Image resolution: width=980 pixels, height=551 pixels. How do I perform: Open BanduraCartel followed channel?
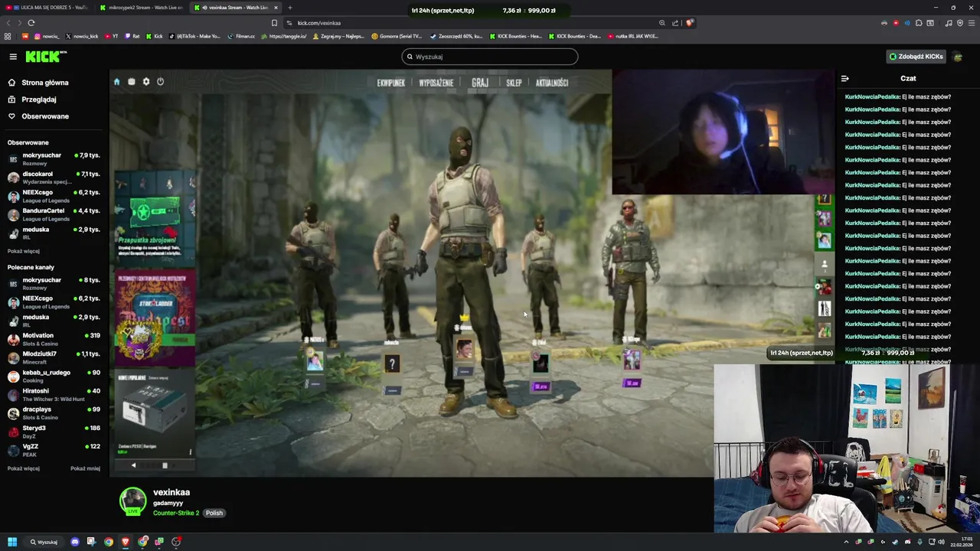coord(54,214)
